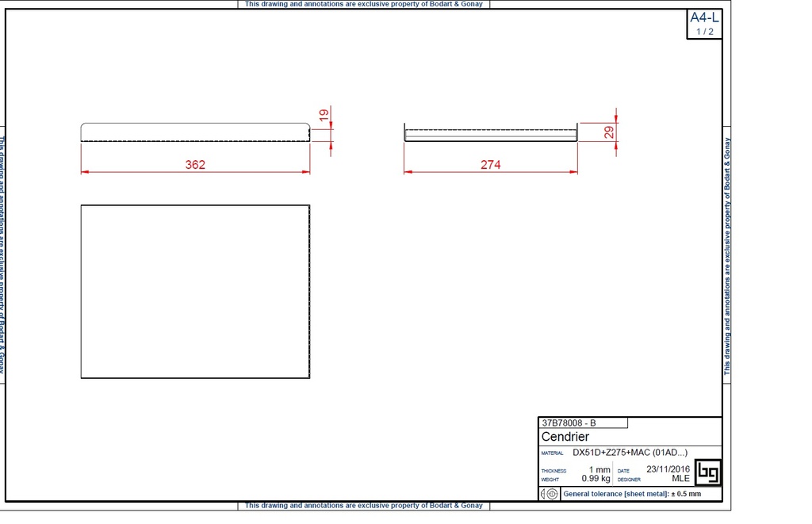Click the General tolerance sheet metal note
This screenshot has height=524, width=812.
click(631, 494)
